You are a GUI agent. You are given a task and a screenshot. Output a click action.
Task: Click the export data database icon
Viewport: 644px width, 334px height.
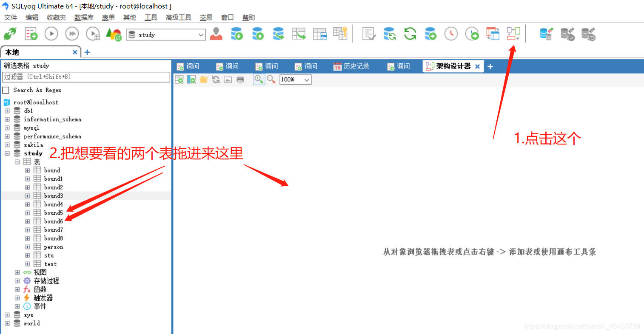pyautogui.click(x=258, y=34)
